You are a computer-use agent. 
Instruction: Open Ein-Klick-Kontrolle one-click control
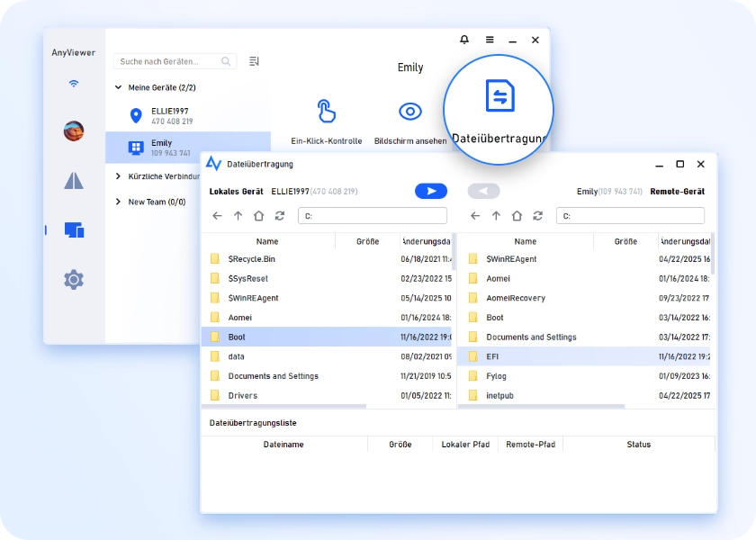[x=326, y=112]
